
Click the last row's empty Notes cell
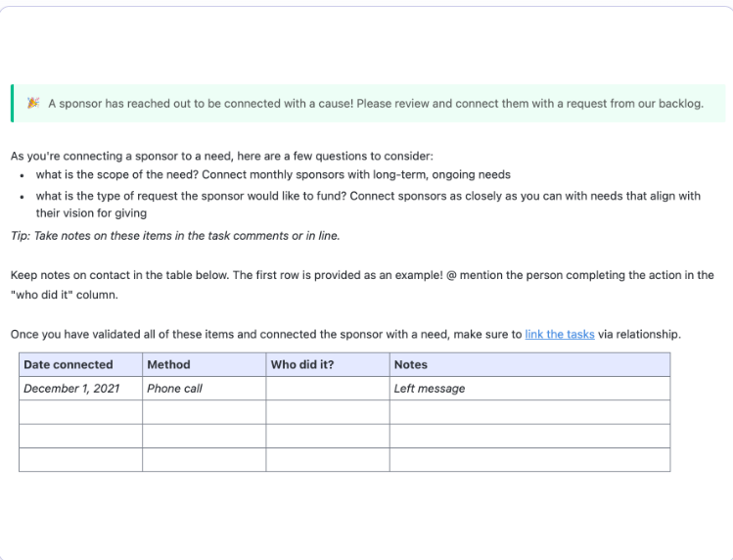[x=530, y=460]
